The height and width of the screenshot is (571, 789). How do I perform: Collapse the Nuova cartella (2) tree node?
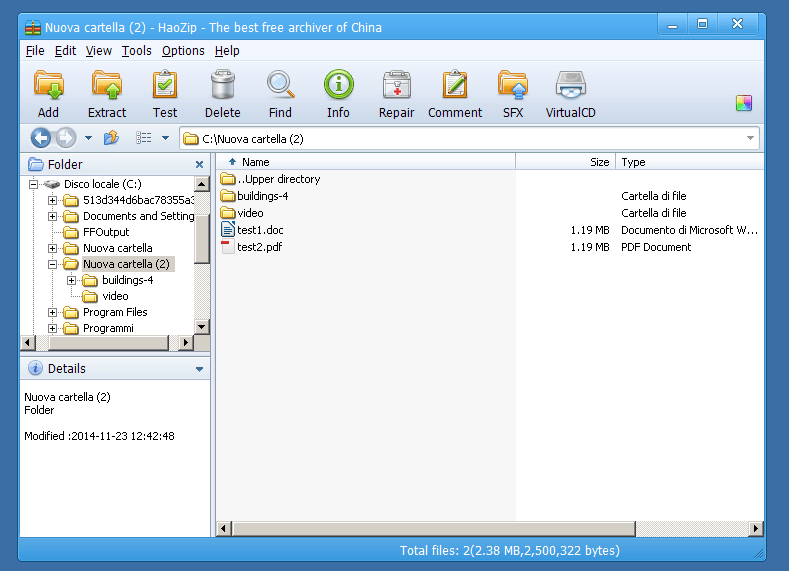point(53,264)
